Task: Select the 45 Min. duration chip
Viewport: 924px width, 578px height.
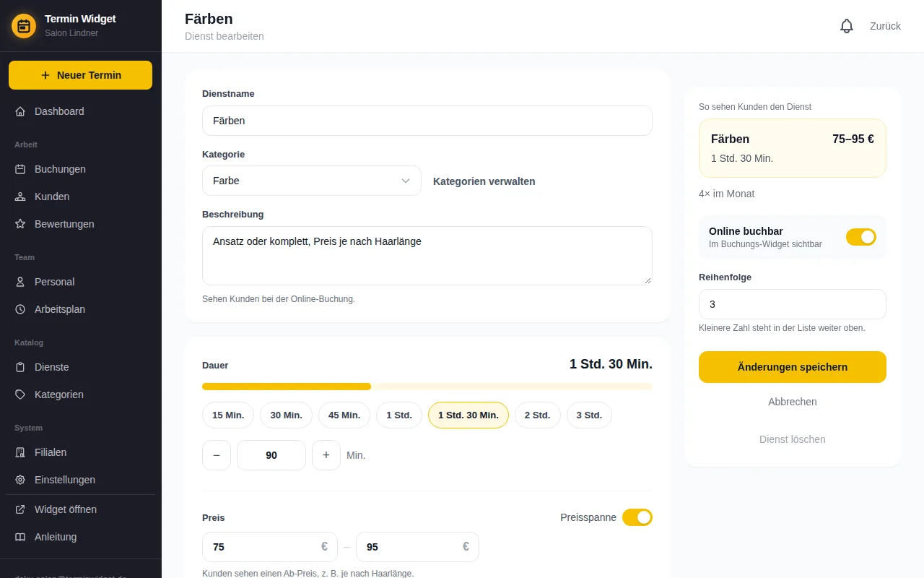Action: [344, 415]
